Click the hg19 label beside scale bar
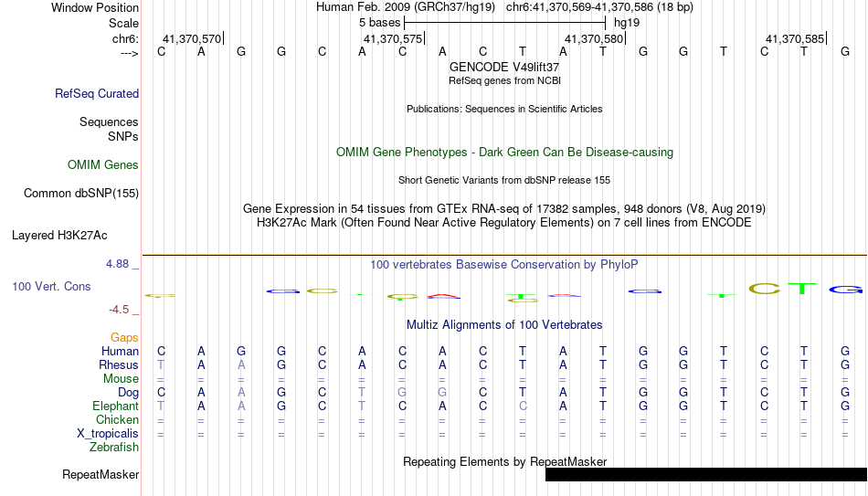 pos(627,23)
